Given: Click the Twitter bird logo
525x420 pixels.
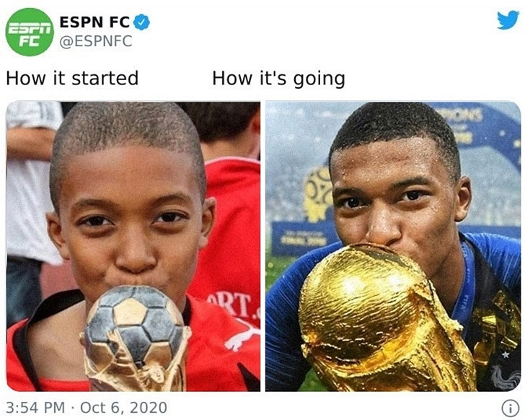Looking at the screenshot, I should (x=508, y=21).
